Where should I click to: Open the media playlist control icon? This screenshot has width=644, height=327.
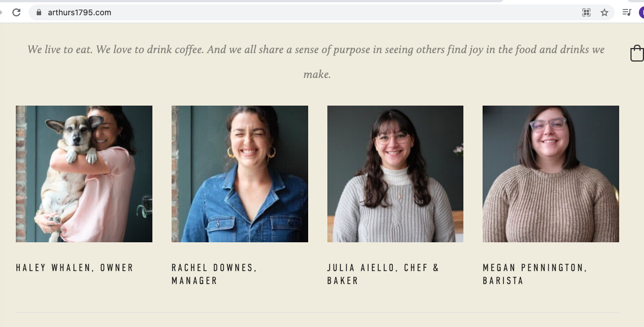627,12
